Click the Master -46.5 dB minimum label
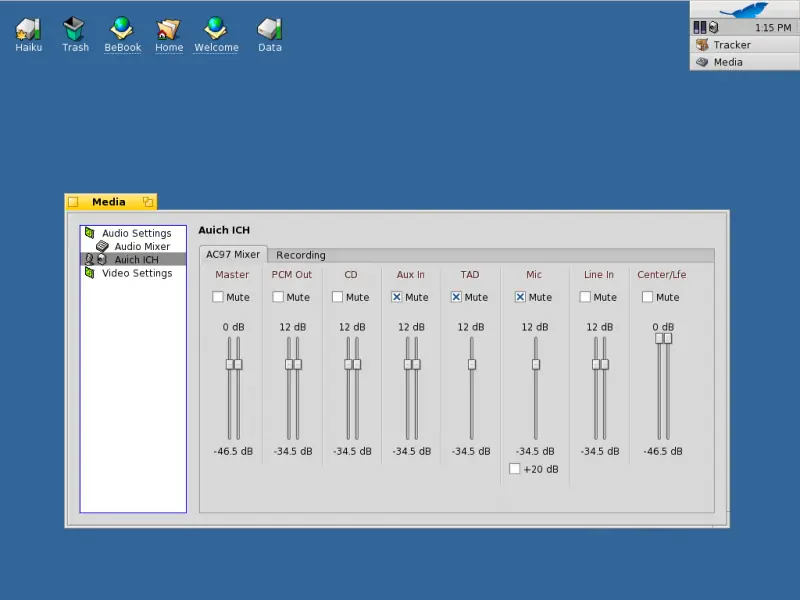The height and width of the screenshot is (600, 800). point(233,451)
